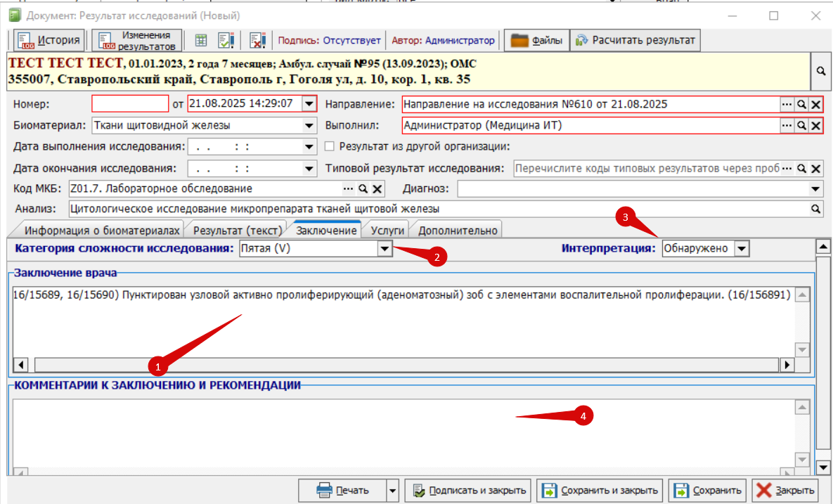Open ellipsis for Выполнил field
This screenshot has width=833, height=504.
pos(787,126)
